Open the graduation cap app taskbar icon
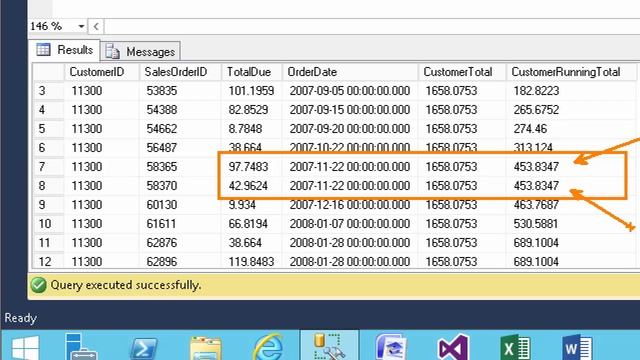The width and height of the screenshot is (640, 360). (x=391, y=348)
